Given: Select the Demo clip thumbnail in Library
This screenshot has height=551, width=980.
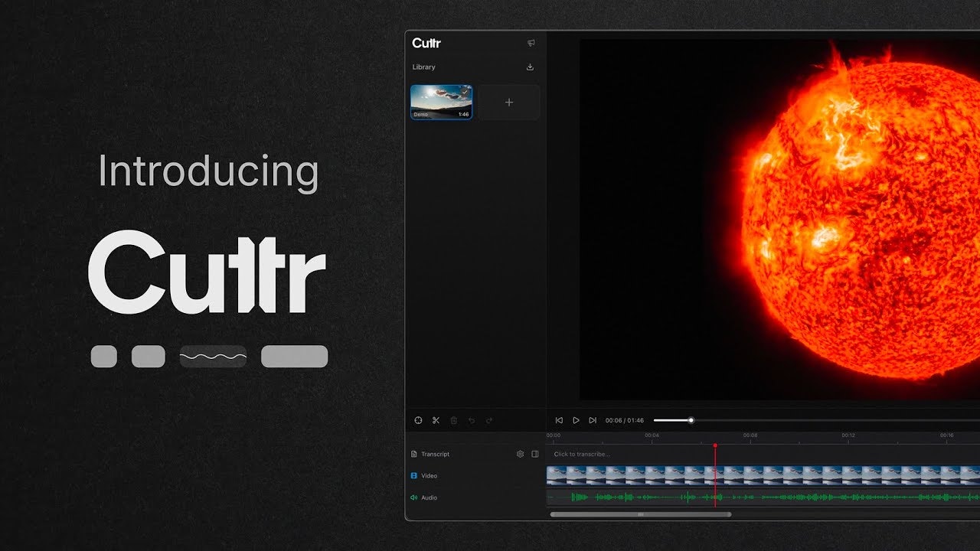Looking at the screenshot, I should coord(442,102).
